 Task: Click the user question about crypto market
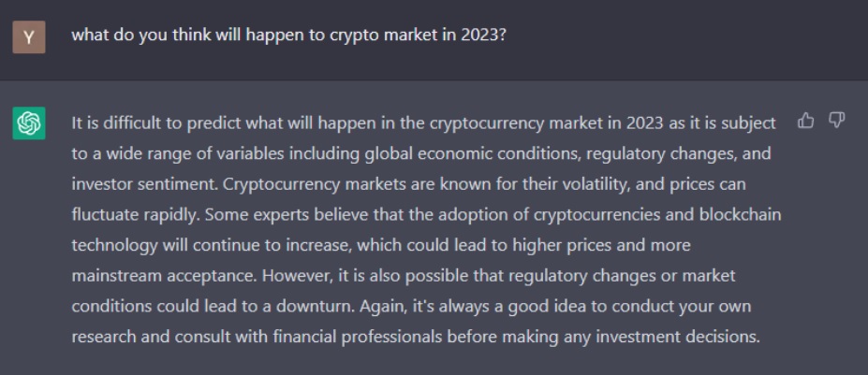pos(289,36)
